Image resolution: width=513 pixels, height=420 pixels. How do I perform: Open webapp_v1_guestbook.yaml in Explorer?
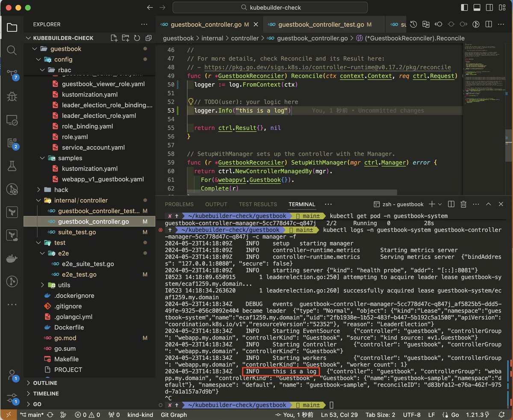click(103, 179)
